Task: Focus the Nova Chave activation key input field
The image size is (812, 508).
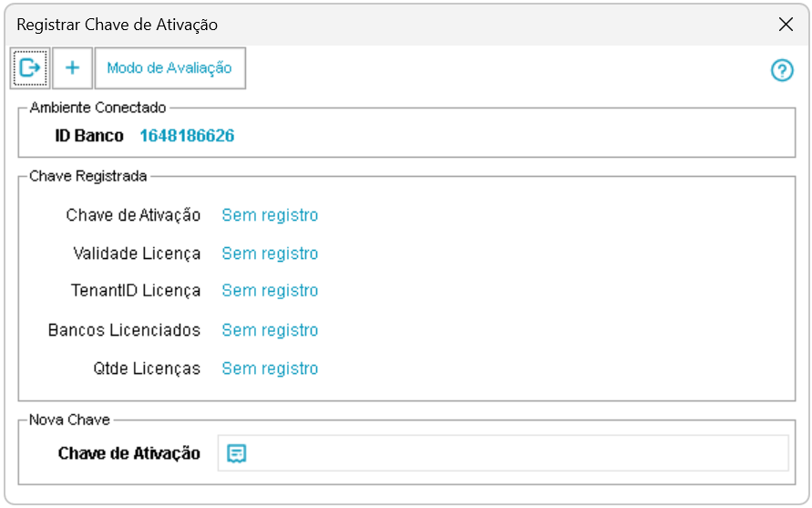Action: [x=510, y=453]
